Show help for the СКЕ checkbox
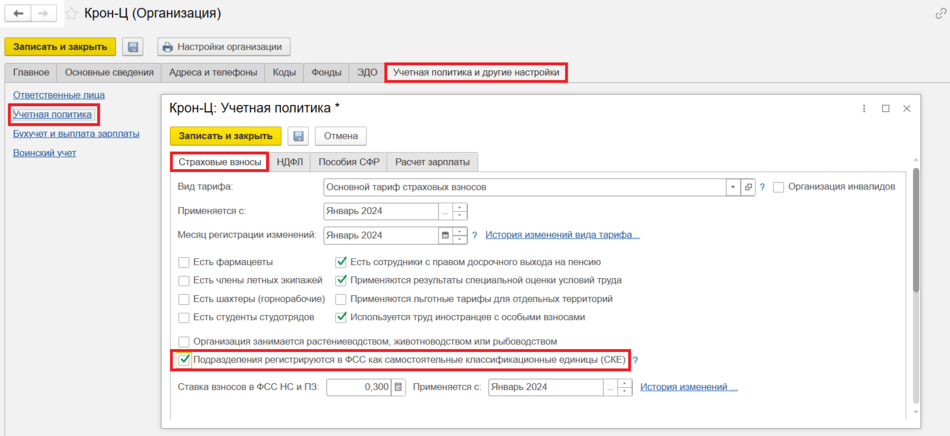This screenshot has width=950, height=436. pos(636,360)
